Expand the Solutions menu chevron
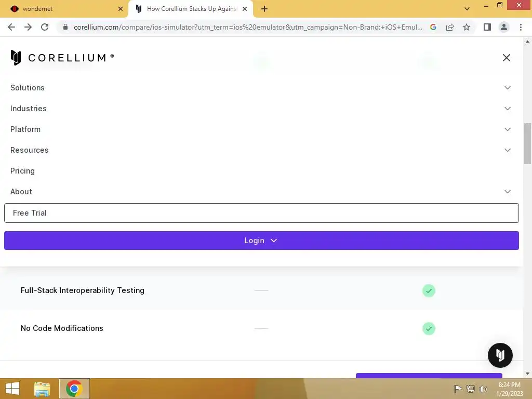 point(507,88)
